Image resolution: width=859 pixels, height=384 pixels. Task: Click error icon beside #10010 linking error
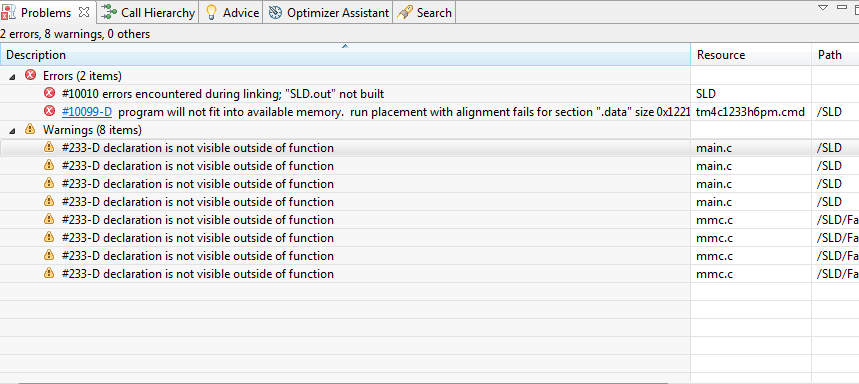(x=49, y=93)
